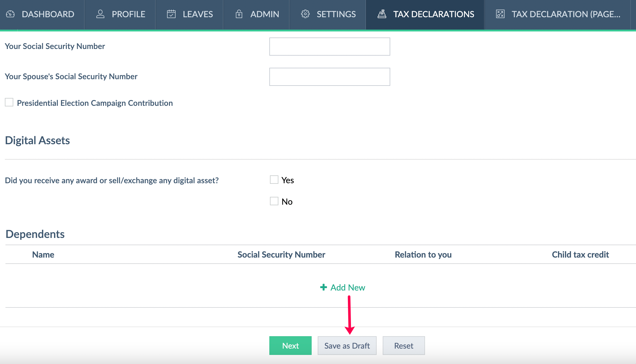Reset the tax declaration form
636x364 pixels.
coord(403,346)
